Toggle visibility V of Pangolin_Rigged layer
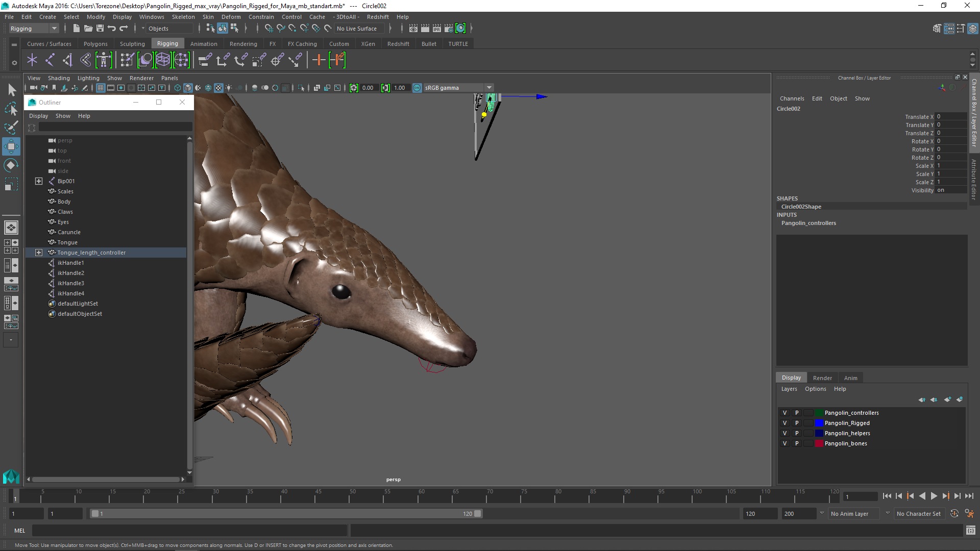The image size is (980, 551). point(785,423)
